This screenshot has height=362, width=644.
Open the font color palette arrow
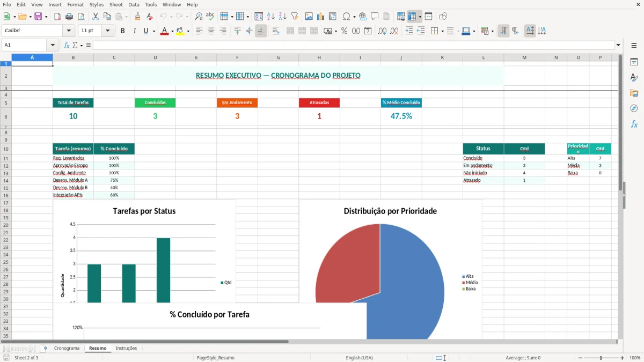pyautogui.click(x=172, y=31)
